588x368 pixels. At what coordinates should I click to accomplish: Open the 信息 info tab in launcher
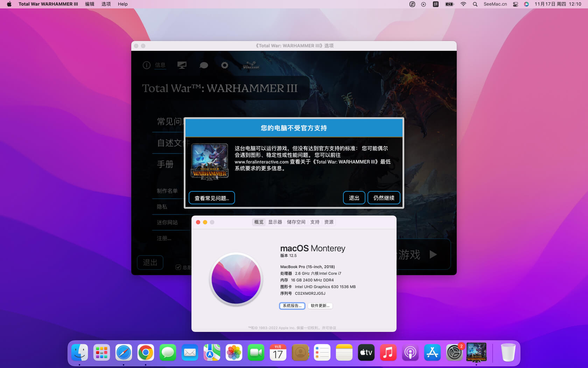154,65
